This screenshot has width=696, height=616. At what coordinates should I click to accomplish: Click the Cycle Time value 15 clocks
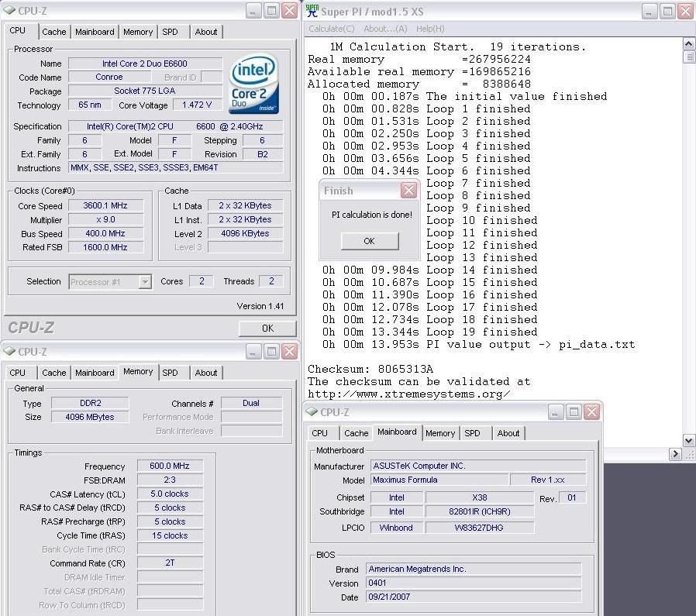(x=170, y=535)
